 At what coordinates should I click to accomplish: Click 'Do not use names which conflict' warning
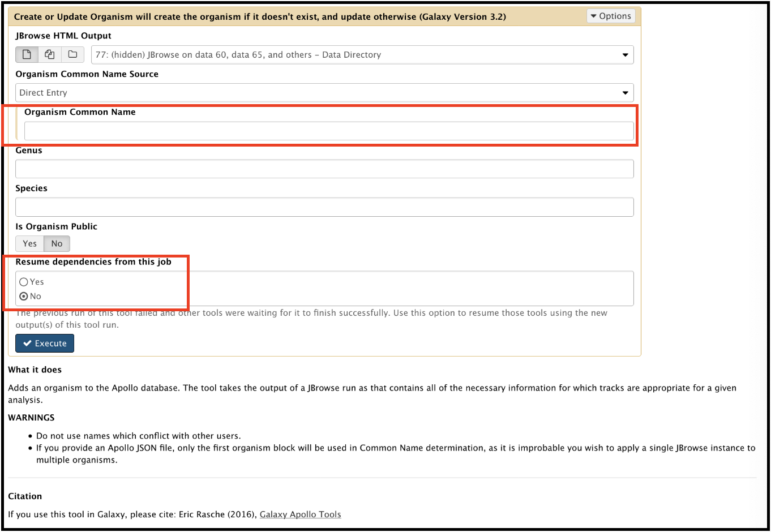click(x=139, y=436)
